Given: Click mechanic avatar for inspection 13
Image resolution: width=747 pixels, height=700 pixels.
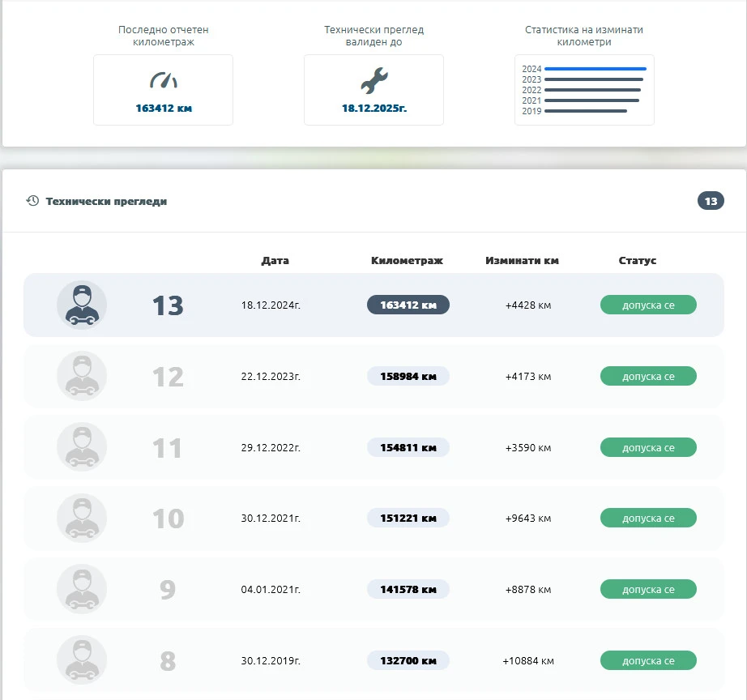Looking at the screenshot, I should coord(81,305).
